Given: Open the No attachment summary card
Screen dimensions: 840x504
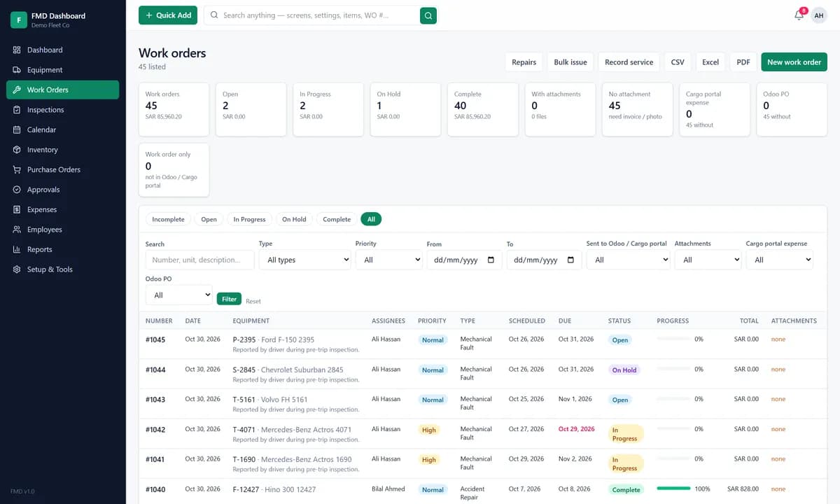Looking at the screenshot, I should coord(637,109).
